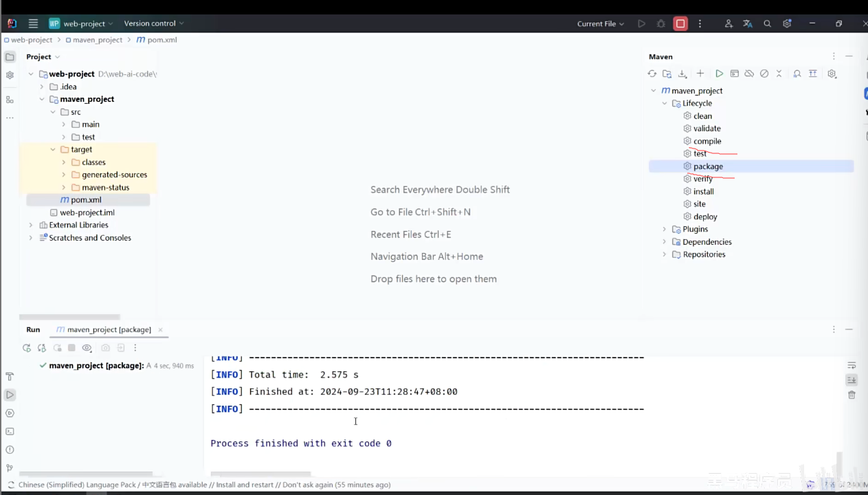Expand Scratches and Consoles node
The image size is (868, 495).
point(31,238)
